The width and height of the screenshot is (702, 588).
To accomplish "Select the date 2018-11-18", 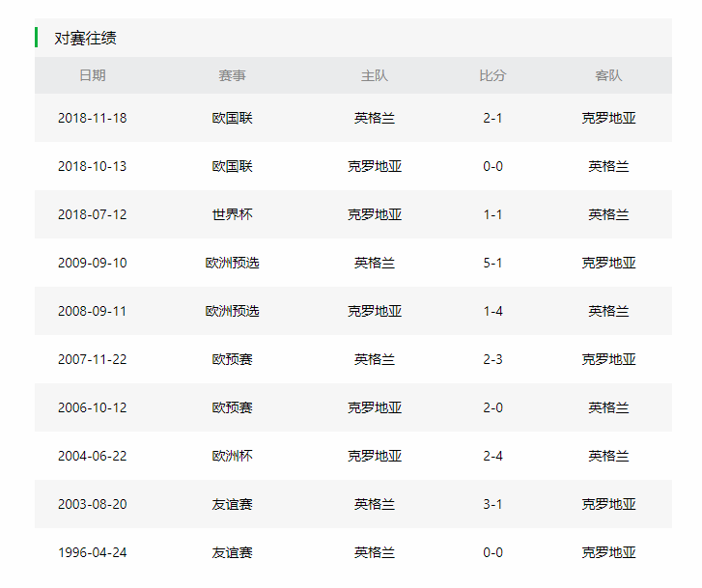I will 93,118.
